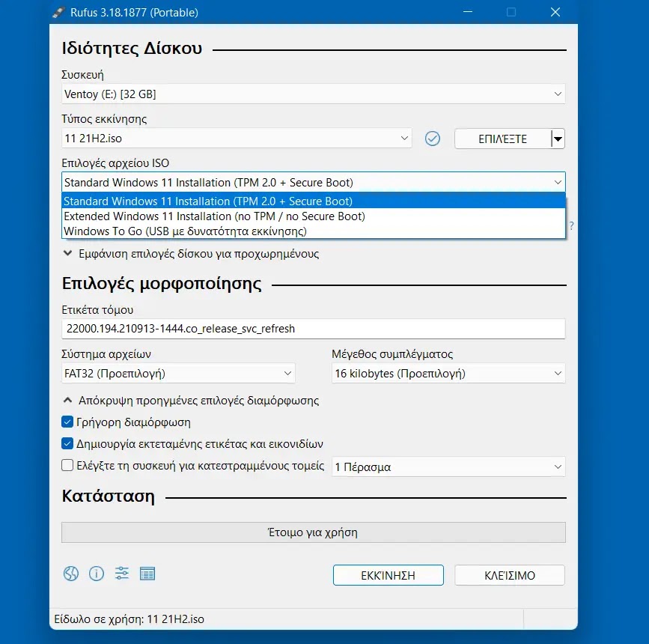Open the ΕΠΙΛΕΞΤΕ split-button arrow

pyautogui.click(x=558, y=139)
